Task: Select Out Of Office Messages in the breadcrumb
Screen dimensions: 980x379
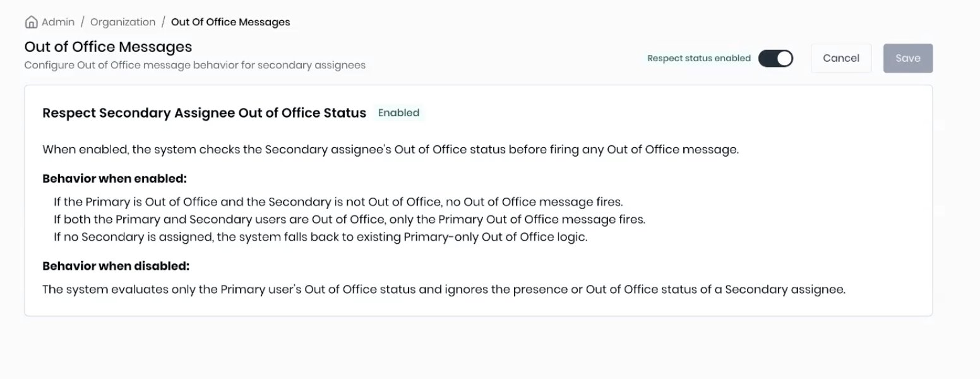Action: tap(230, 21)
